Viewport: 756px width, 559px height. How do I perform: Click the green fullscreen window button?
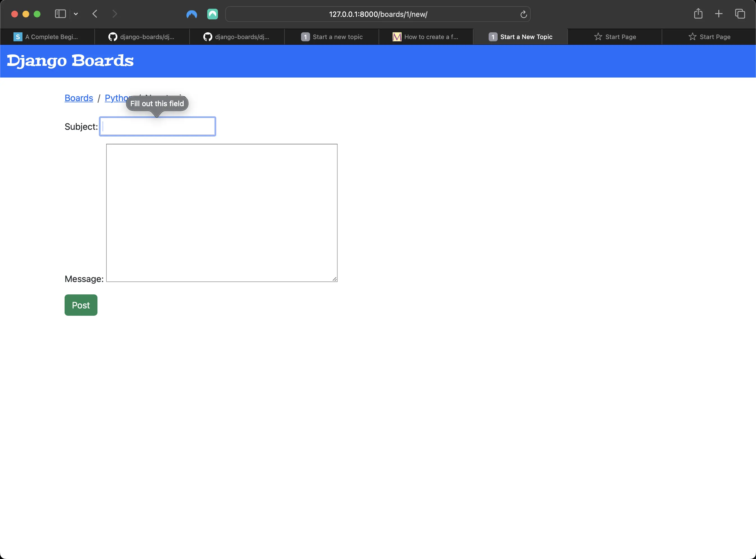point(37,14)
